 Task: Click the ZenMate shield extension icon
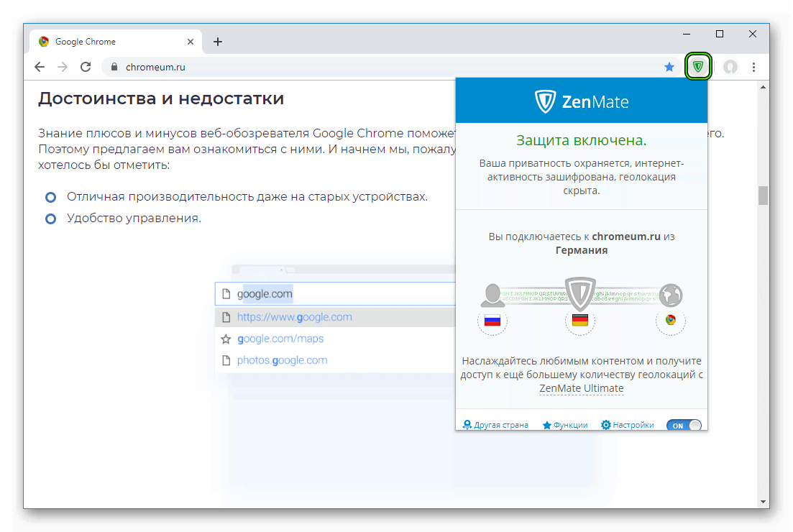(x=698, y=67)
